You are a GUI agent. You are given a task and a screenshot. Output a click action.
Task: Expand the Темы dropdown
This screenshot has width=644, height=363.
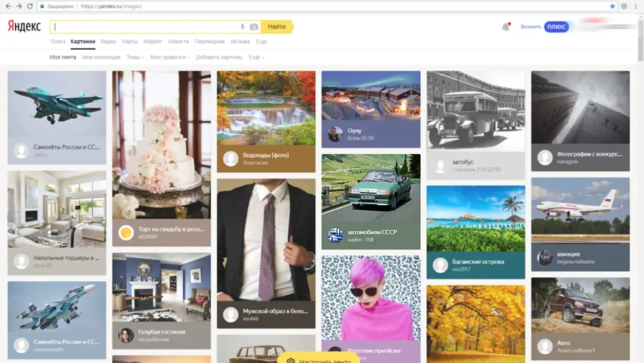point(135,57)
